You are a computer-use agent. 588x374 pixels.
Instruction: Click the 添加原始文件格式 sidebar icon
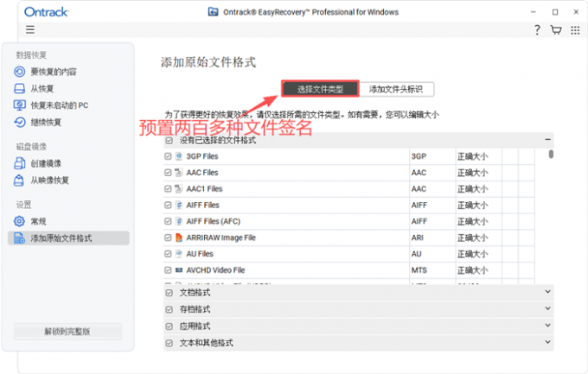tap(19, 238)
